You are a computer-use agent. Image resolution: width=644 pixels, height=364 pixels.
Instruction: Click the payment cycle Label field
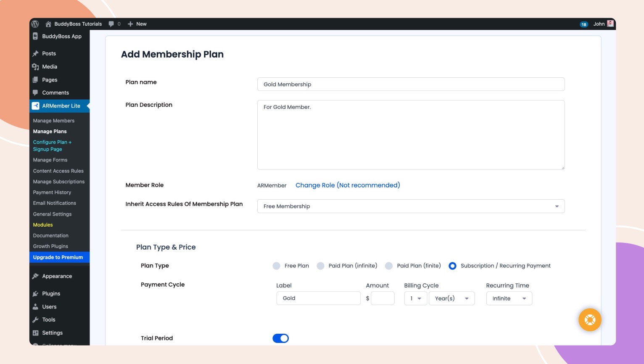click(x=318, y=298)
